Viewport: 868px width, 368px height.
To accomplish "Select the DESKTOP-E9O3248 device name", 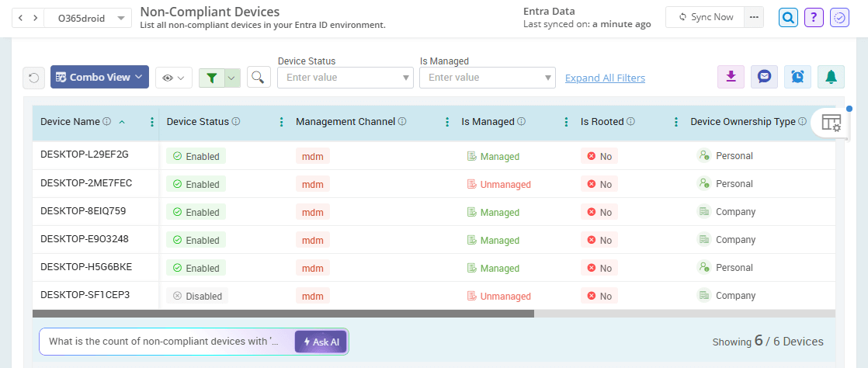I will point(85,239).
